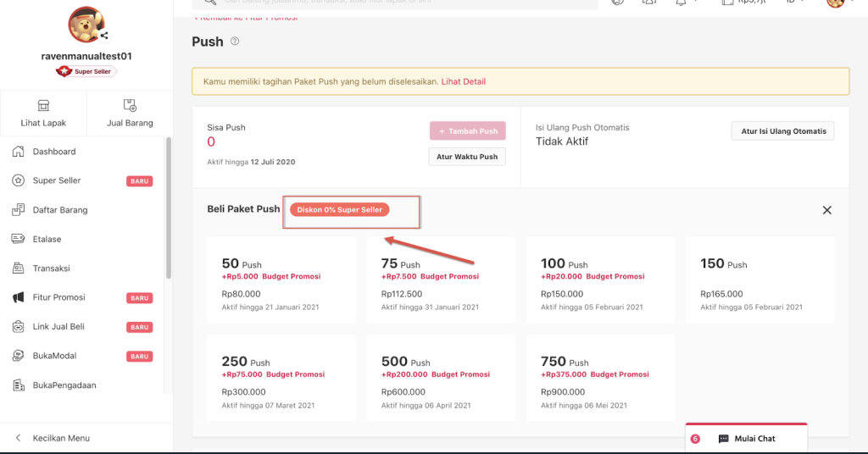
Task: Click the Fitur Promosi megaphone icon
Action: [19, 297]
